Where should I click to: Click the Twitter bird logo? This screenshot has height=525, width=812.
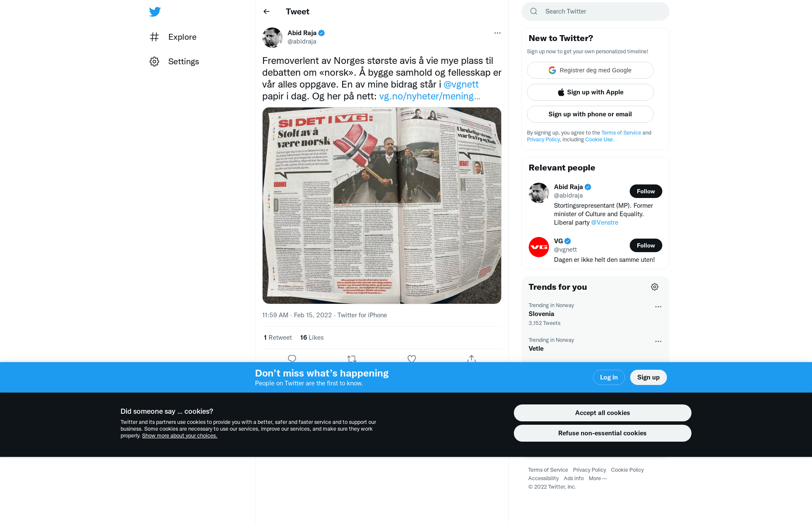coord(155,11)
